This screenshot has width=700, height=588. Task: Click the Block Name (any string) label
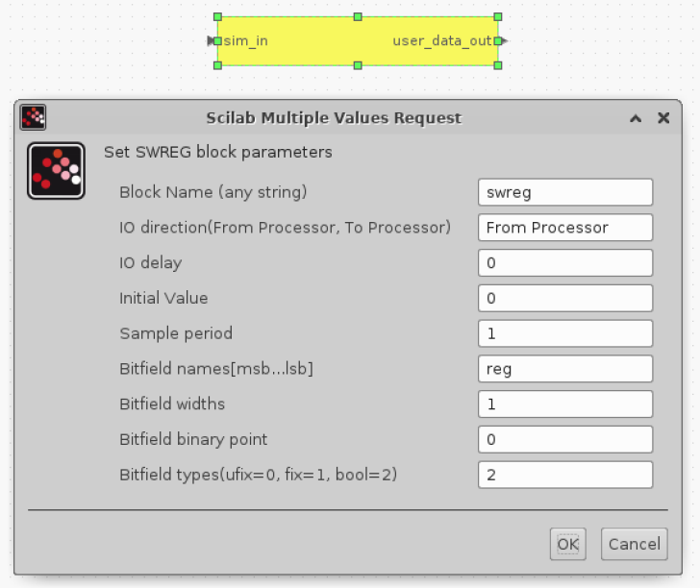tap(213, 192)
